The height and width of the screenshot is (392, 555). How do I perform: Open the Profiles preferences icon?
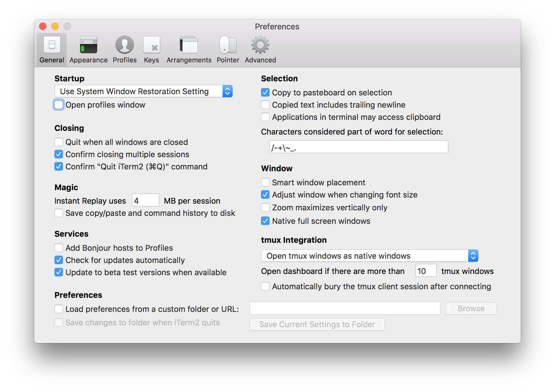tap(125, 45)
